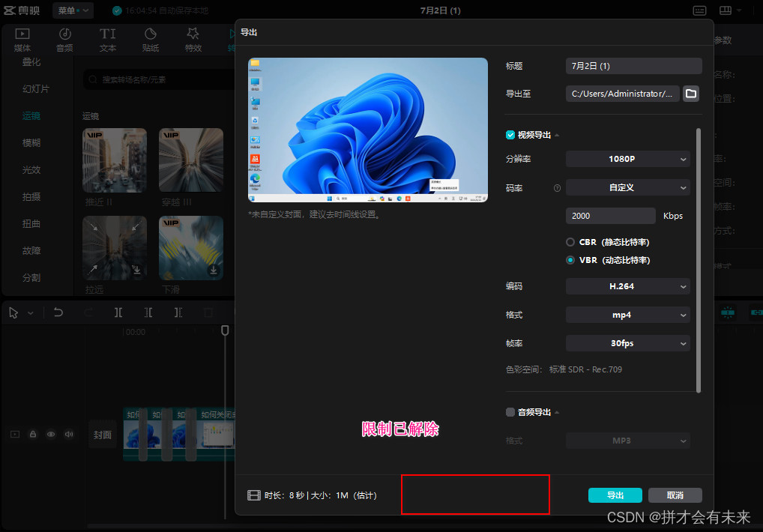Select the 拍摄 transition category
The width and height of the screenshot is (763, 532).
31,197
